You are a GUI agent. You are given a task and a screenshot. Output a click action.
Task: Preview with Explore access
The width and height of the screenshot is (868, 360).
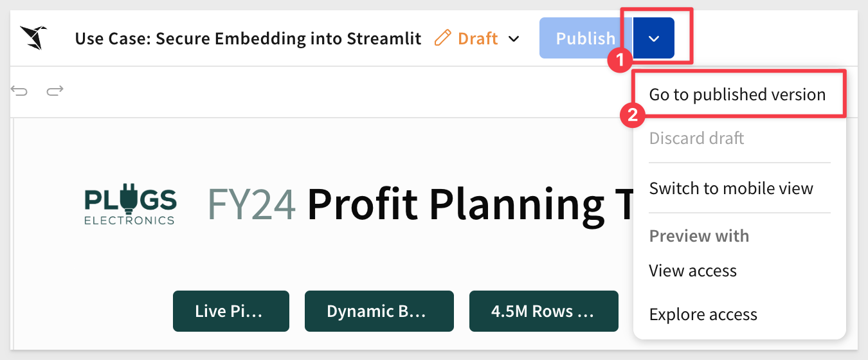click(x=703, y=314)
